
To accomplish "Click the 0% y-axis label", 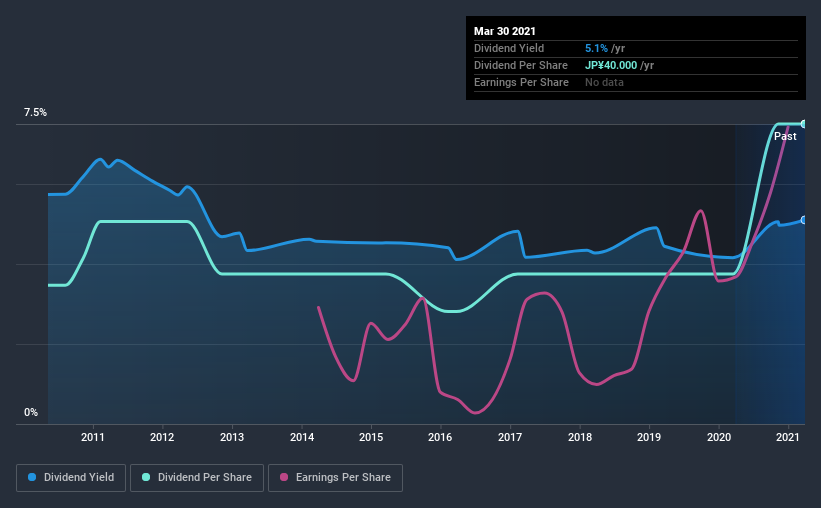I will (31, 413).
